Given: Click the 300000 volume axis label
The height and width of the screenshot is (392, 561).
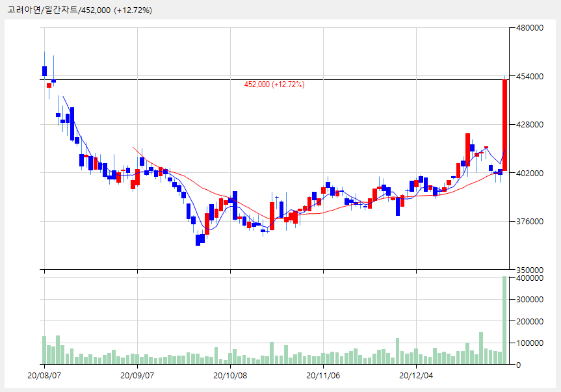Looking at the screenshot, I should point(530,300).
